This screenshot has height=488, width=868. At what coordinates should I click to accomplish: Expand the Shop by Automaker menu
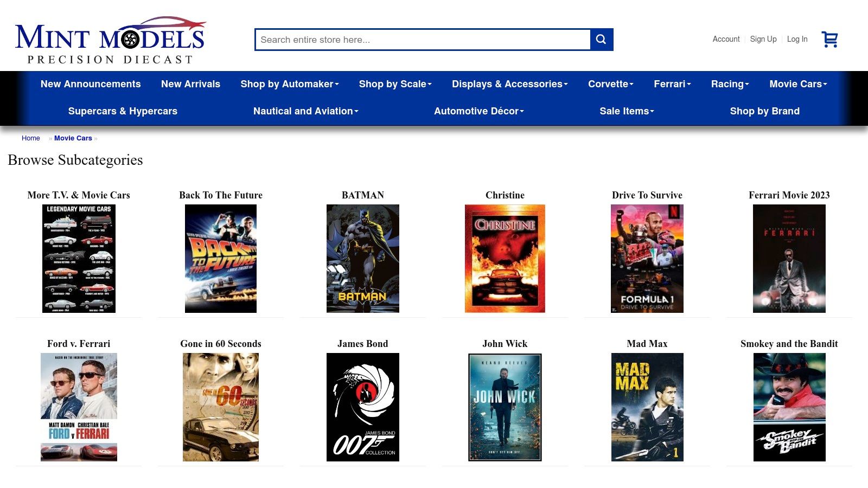click(290, 84)
